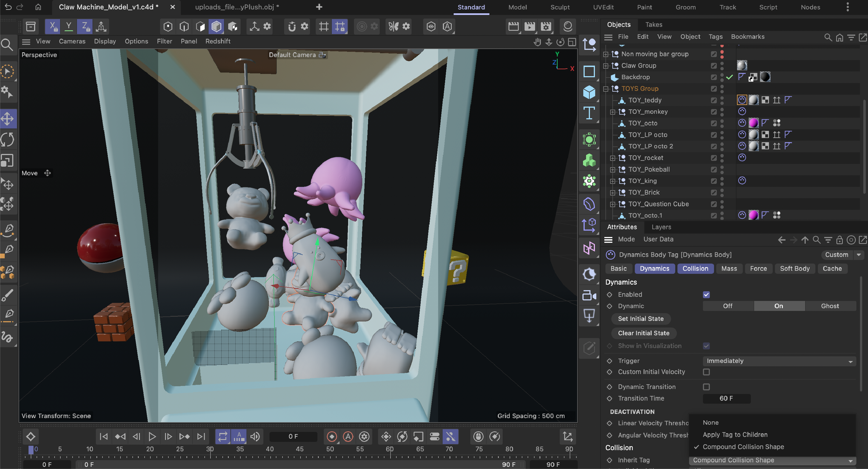Viewport: 868px width, 469px height.
Task: Click Transition Time field 60 F
Action: coord(726,398)
